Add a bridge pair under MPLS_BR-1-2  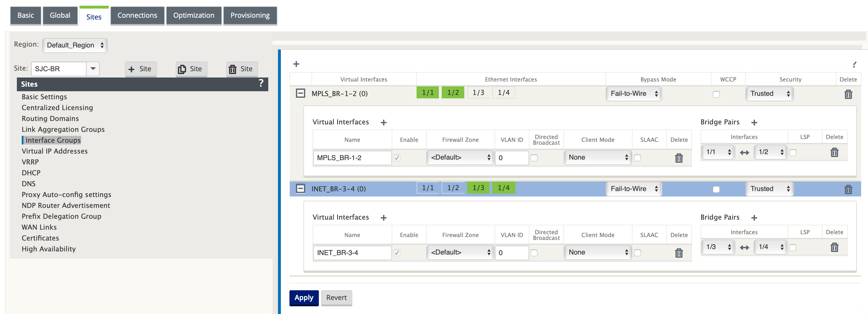pyautogui.click(x=754, y=122)
